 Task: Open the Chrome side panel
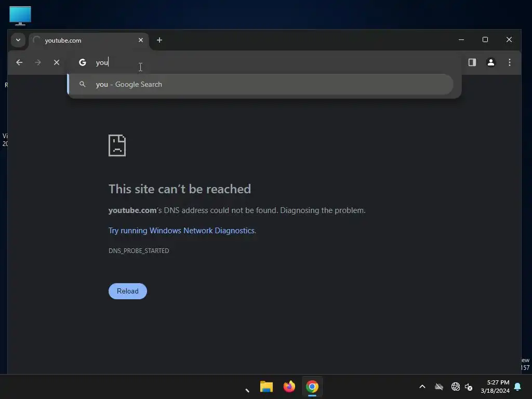coord(472,62)
